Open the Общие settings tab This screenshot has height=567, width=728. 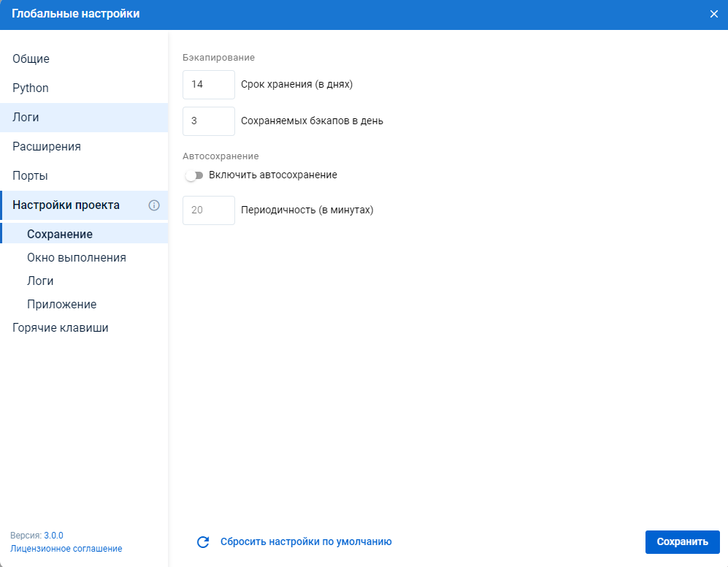tap(31, 59)
